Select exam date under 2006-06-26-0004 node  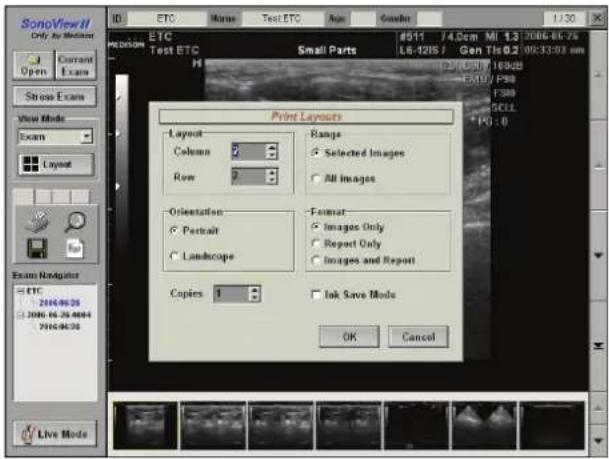(x=59, y=327)
